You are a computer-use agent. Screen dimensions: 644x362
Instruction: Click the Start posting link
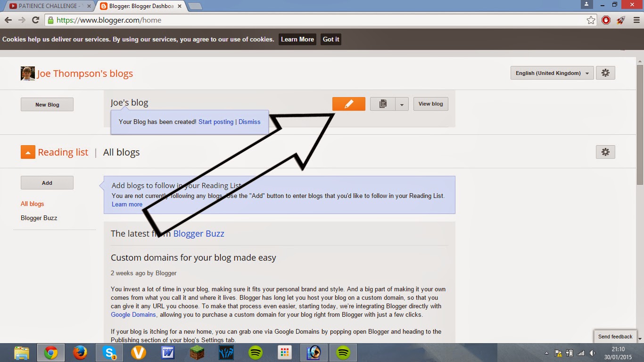pos(216,122)
